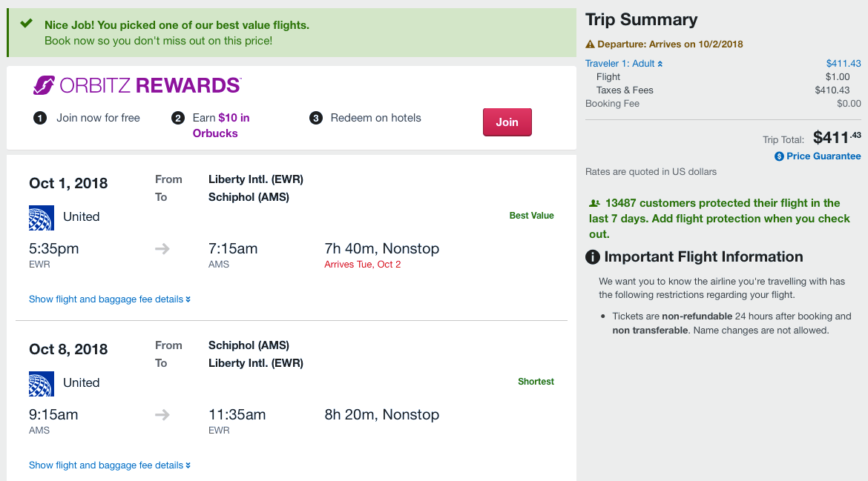Click the United logo for Oct 1 flight
This screenshot has height=481, width=868.
tap(42, 217)
